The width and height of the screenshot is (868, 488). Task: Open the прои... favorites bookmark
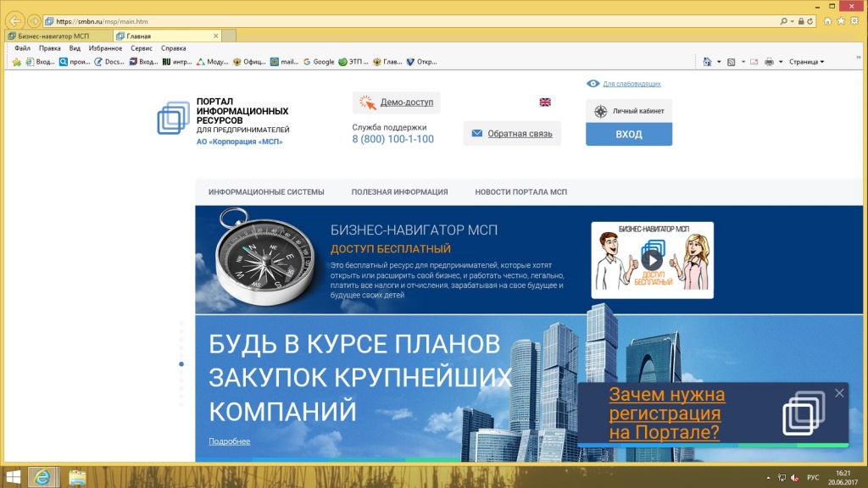(x=75, y=62)
